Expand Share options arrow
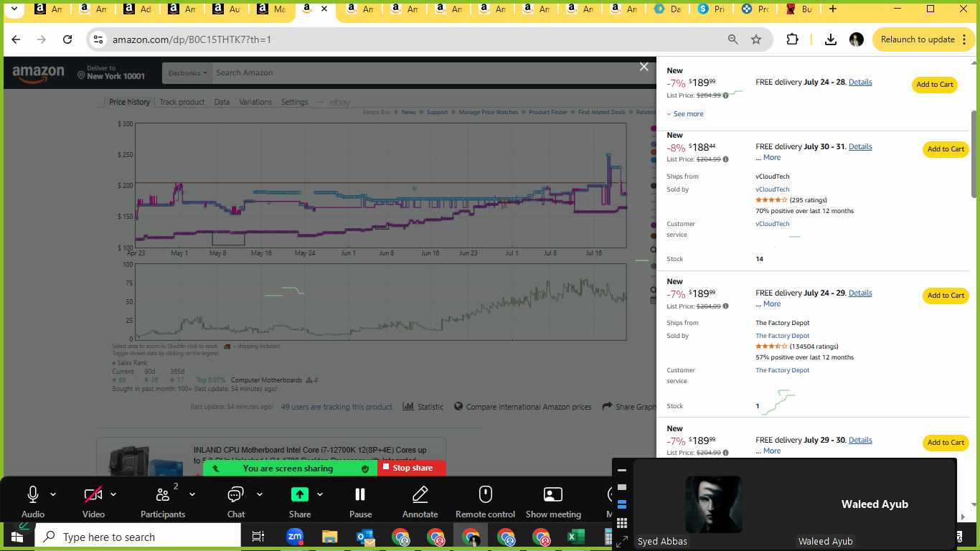 (320, 494)
